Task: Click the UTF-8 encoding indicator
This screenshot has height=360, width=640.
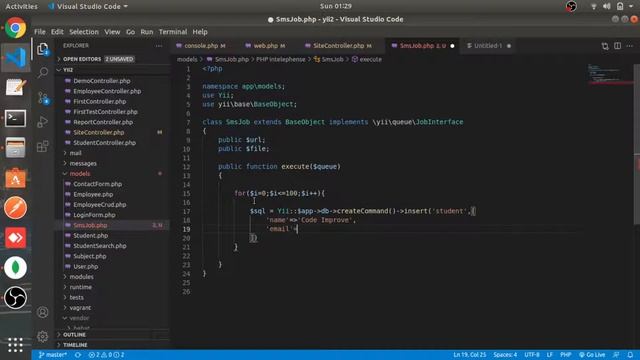Action: tap(532, 355)
